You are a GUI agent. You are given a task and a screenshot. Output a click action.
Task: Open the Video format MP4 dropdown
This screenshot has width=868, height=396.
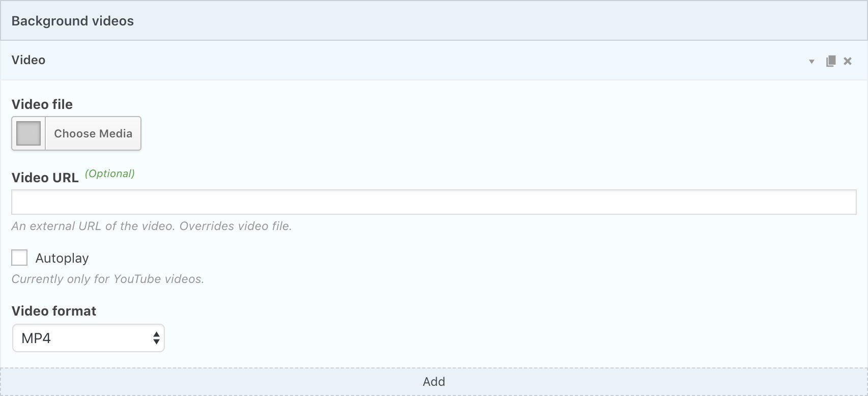89,338
